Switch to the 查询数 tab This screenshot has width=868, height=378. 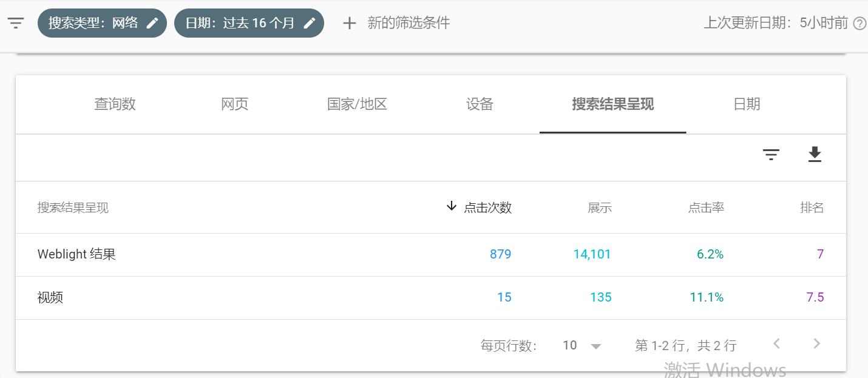(x=115, y=104)
